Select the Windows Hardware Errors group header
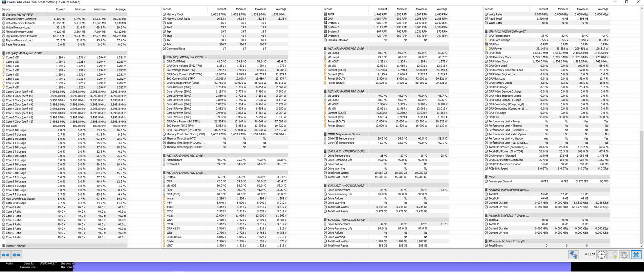This screenshot has width=644, height=275. pos(546,241)
